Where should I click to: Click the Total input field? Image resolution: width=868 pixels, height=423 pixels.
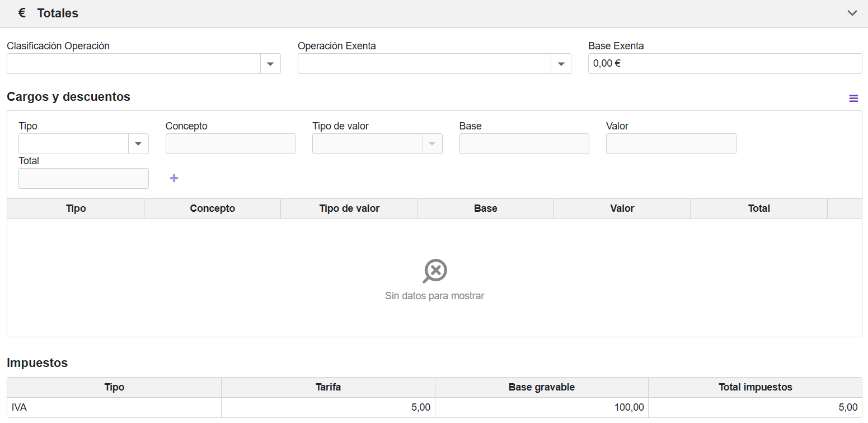83,179
